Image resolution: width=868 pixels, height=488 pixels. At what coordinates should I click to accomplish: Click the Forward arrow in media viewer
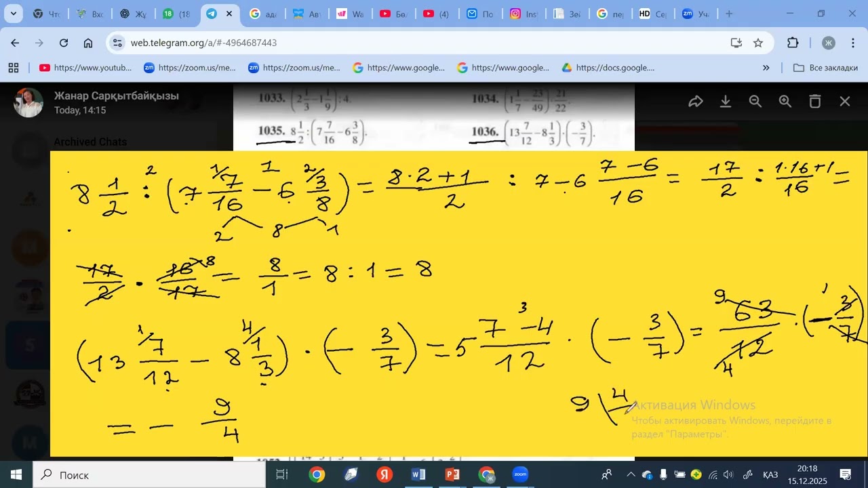(x=696, y=102)
